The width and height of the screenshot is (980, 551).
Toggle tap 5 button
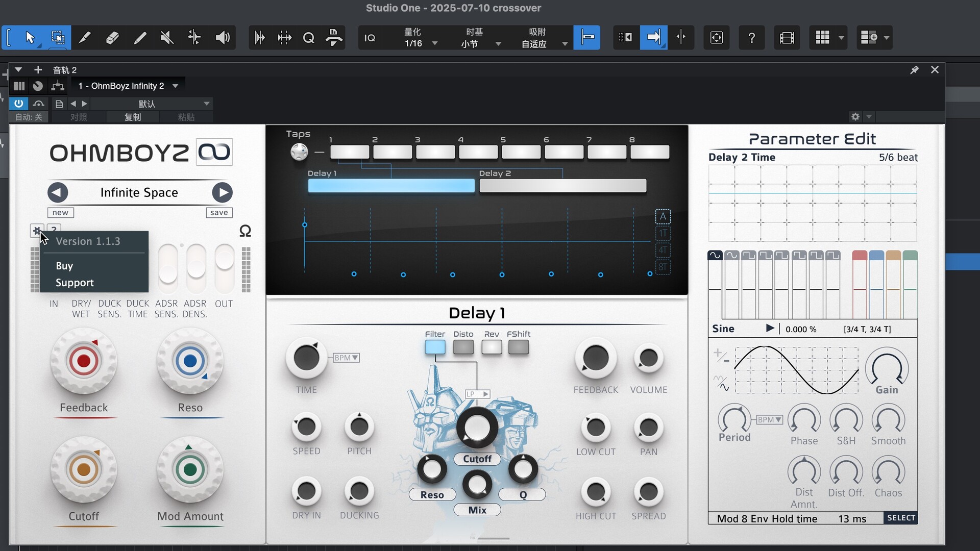pyautogui.click(x=521, y=152)
